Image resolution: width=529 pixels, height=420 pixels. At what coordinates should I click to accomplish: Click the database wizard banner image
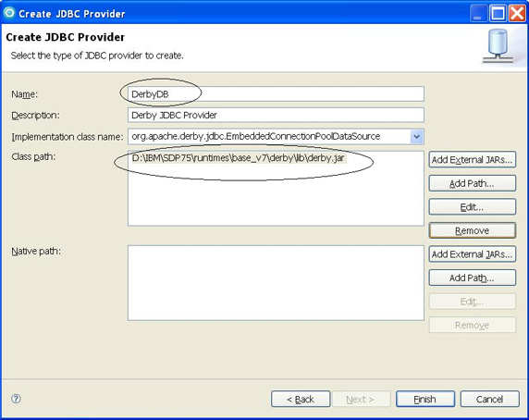pyautogui.click(x=498, y=46)
